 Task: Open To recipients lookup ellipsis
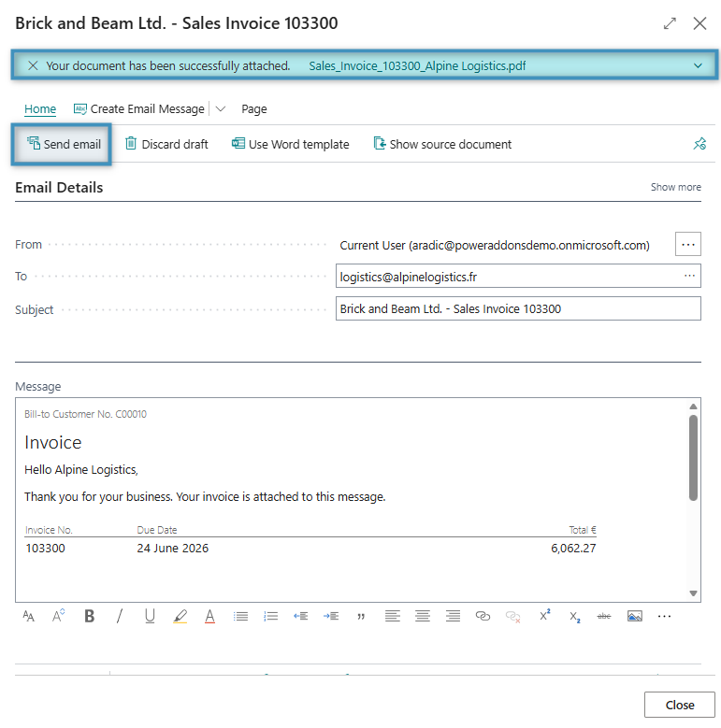(689, 276)
